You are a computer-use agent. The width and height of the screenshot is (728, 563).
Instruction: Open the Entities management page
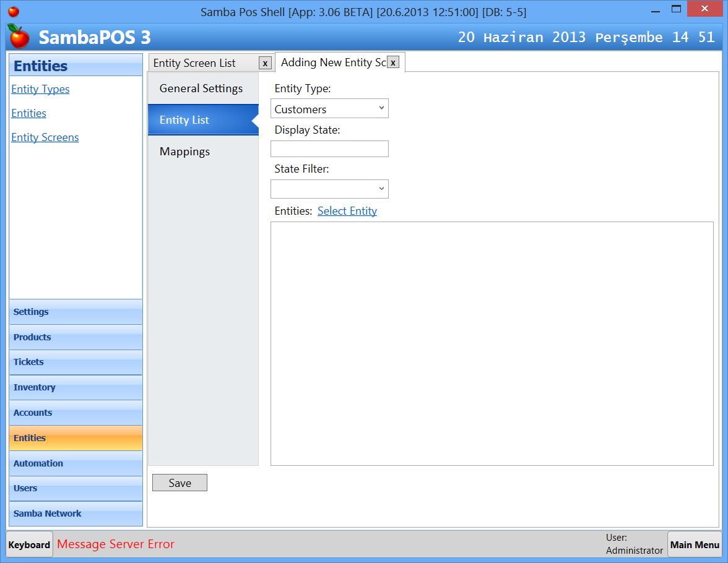[x=28, y=113]
